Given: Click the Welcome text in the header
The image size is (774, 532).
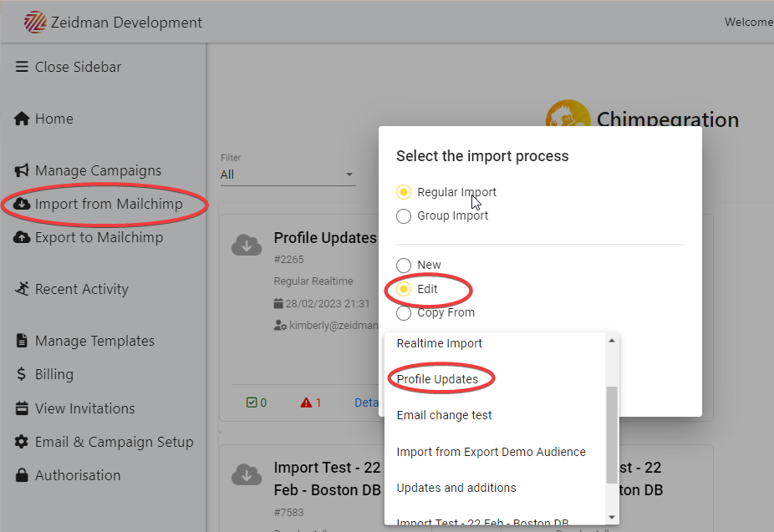Looking at the screenshot, I should click(x=749, y=23).
